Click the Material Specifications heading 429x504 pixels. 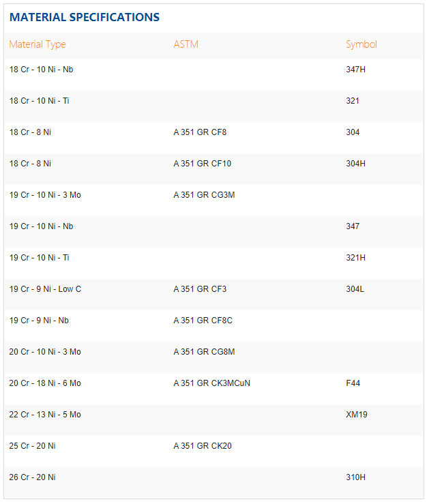[x=85, y=17]
